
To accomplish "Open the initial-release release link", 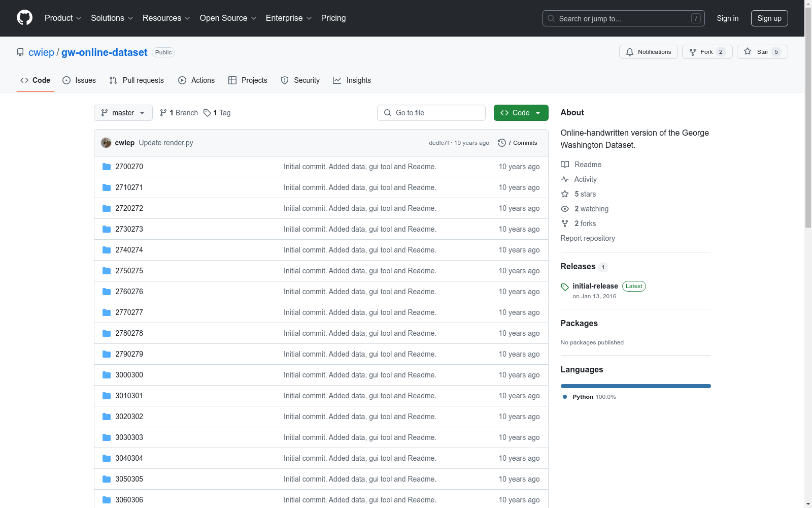I will pos(595,286).
